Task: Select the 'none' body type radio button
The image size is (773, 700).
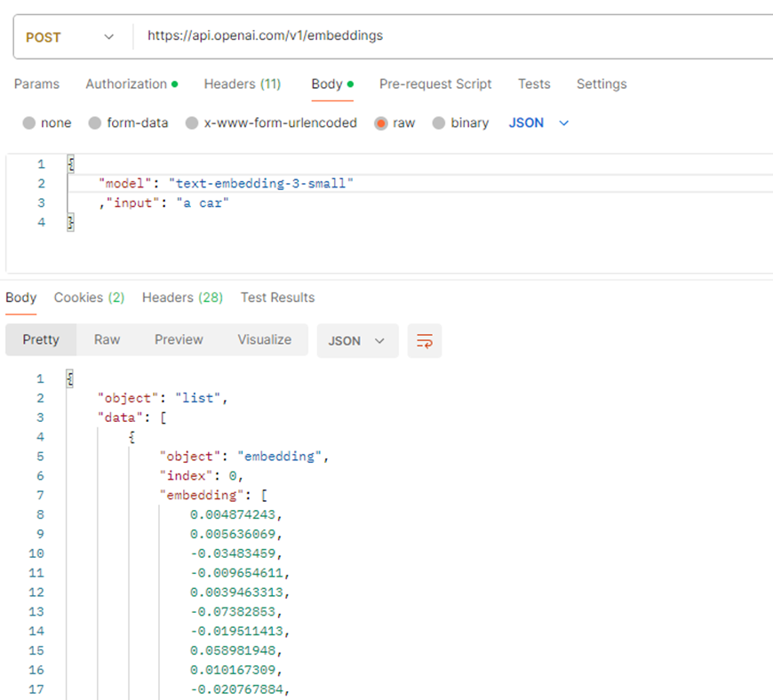Action: click(x=29, y=123)
